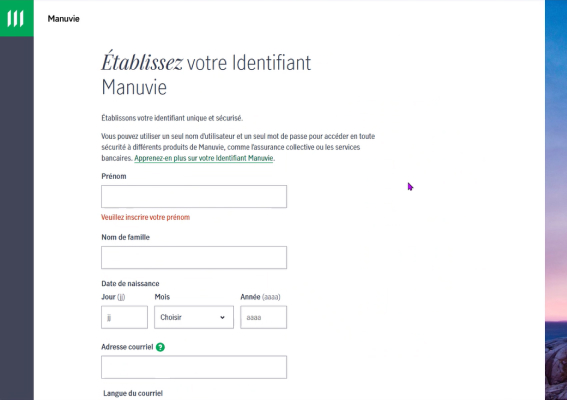
Task: Click the help question mark beside Adresse courriel
Action: (x=160, y=347)
